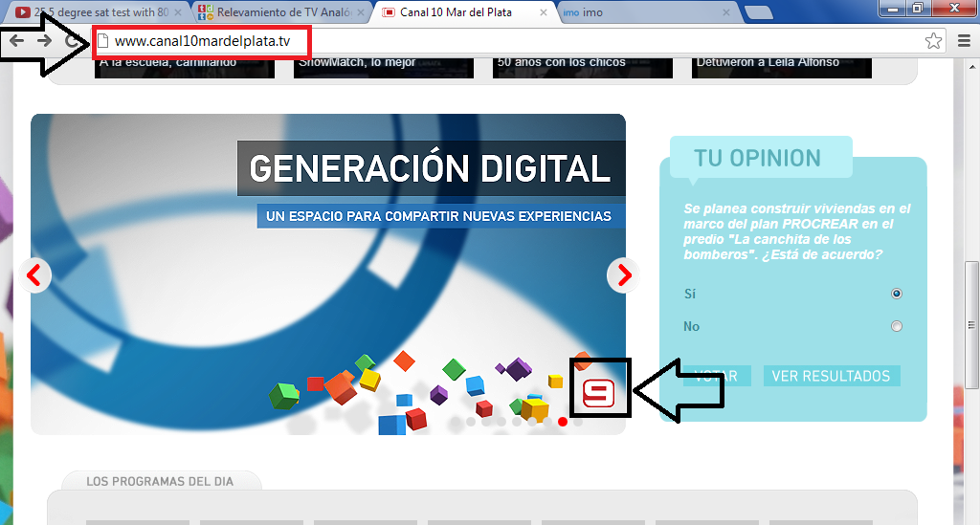Select the Sí radio option in the poll
The width and height of the screenshot is (980, 525).
click(896, 294)
